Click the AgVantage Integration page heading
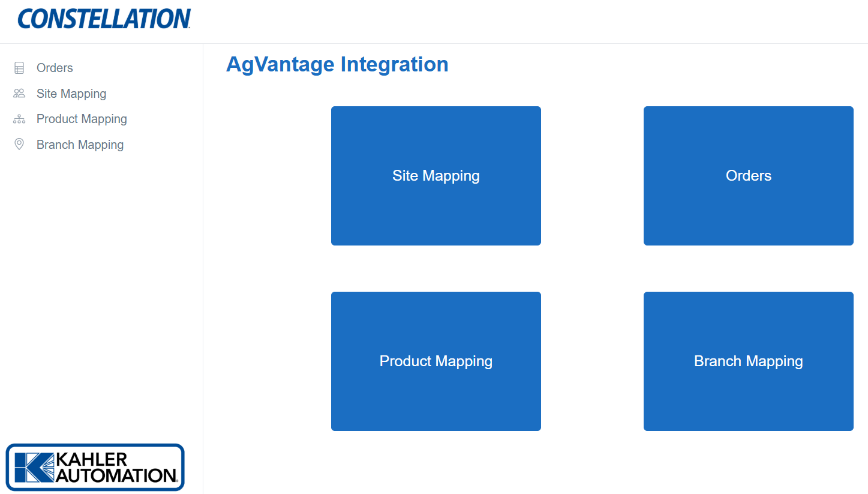 [337, 64]
